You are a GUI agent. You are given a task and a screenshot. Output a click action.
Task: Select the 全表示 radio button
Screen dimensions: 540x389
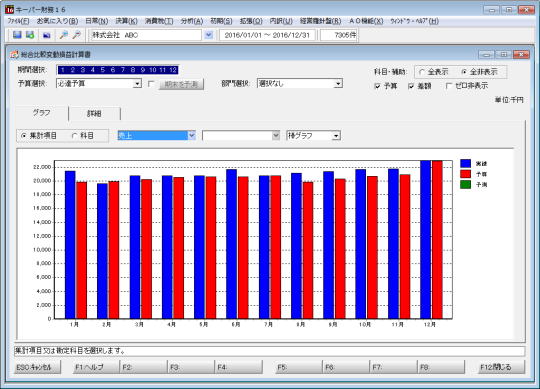click(421, 72)
